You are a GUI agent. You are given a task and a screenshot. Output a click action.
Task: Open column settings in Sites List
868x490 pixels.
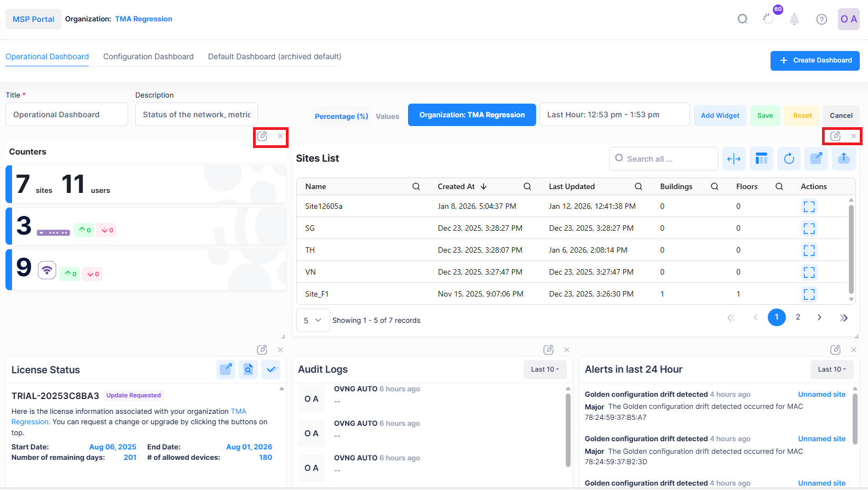point(761,159)
